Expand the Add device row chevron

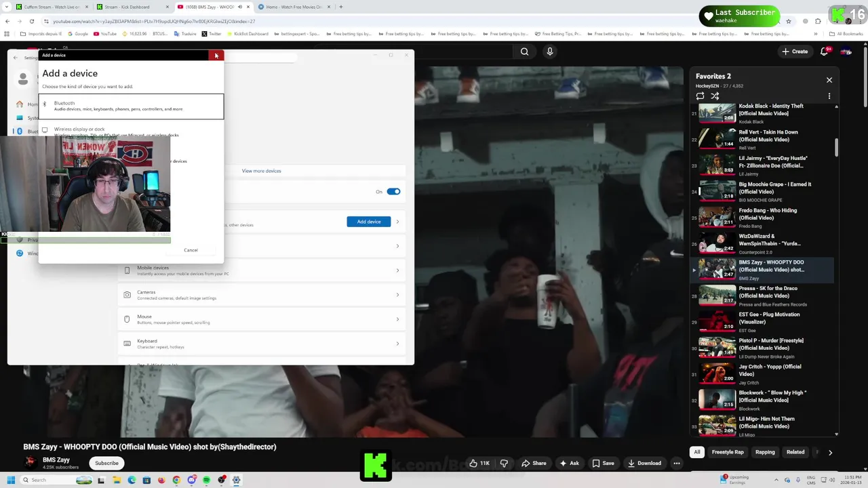point(397,222)
